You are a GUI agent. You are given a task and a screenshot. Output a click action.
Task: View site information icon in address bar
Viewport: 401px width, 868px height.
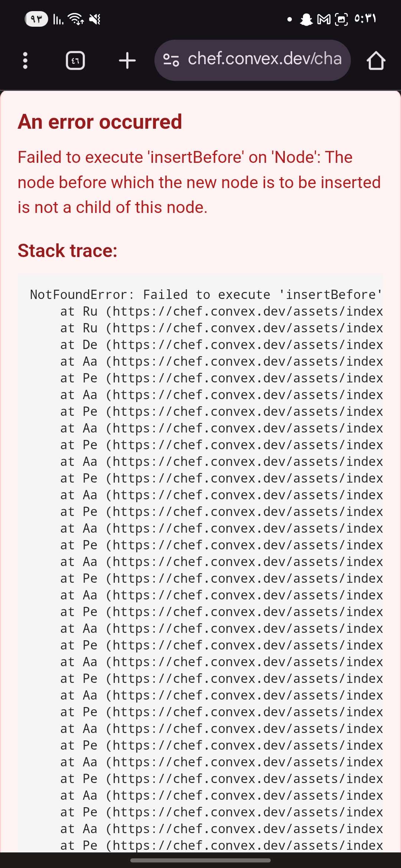(171, 60)
